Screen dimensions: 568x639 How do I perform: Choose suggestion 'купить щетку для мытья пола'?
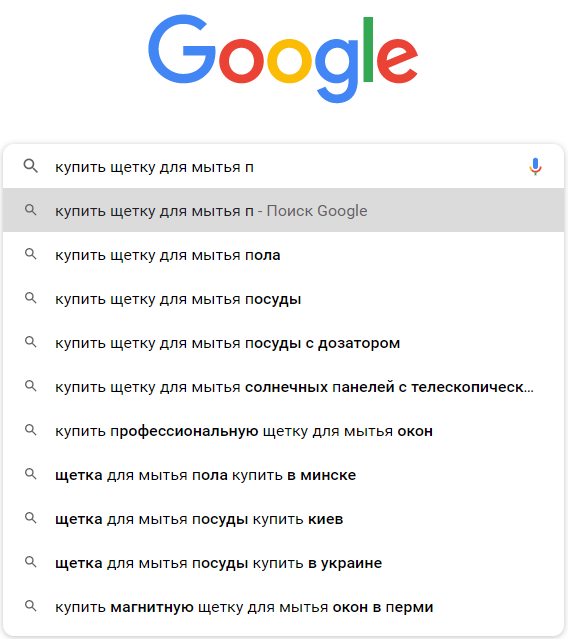284,255
